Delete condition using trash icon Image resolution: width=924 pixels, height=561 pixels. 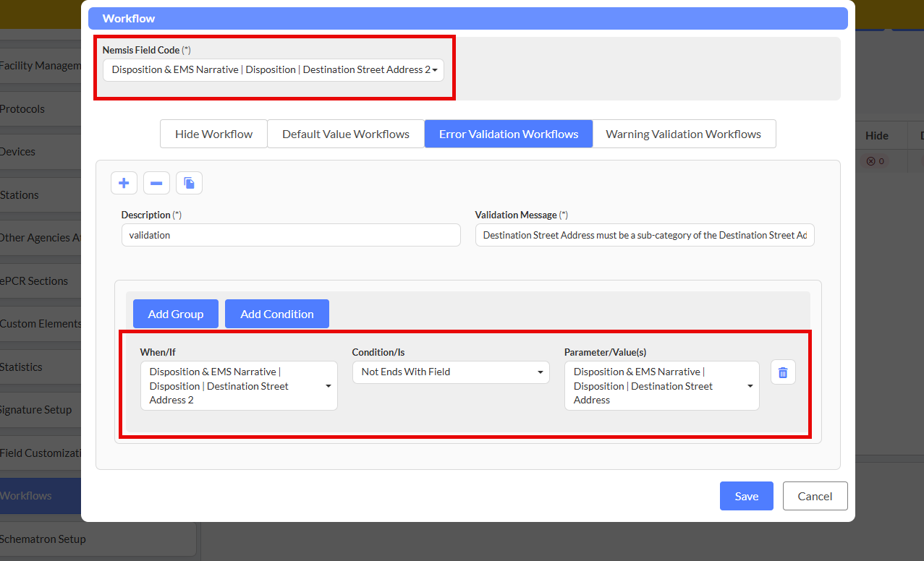[783, 372]
